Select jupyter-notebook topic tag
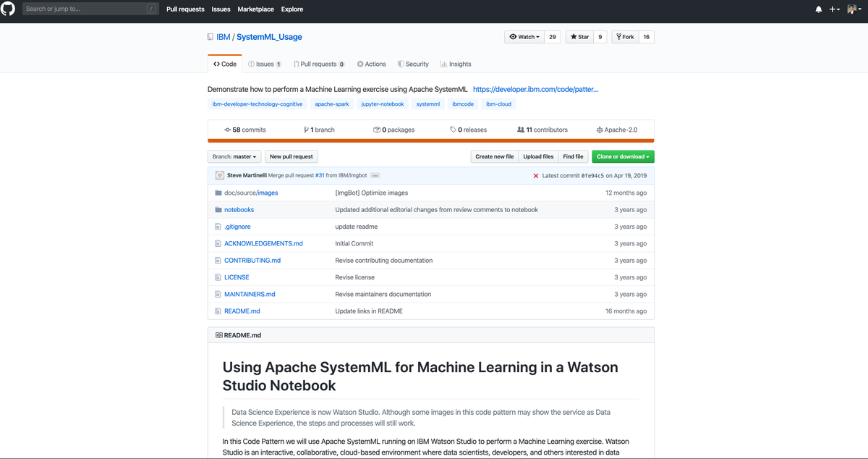Image resolution: width=868 pixels, height=459 pixels. point(383,104)
